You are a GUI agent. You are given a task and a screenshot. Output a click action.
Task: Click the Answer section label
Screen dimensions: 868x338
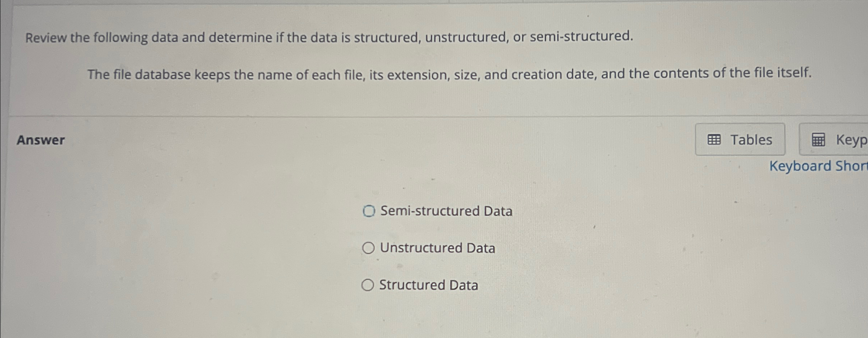pos(41,140)
